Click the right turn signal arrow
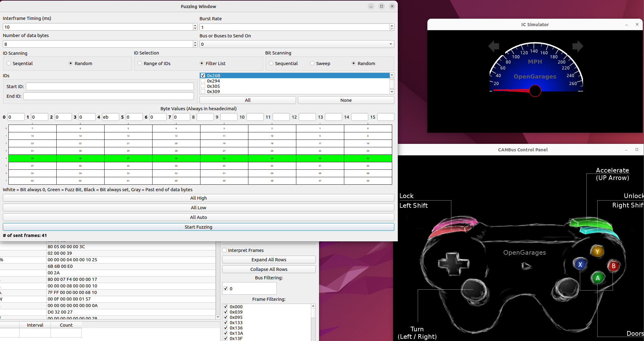 click(x=577, y=46)
